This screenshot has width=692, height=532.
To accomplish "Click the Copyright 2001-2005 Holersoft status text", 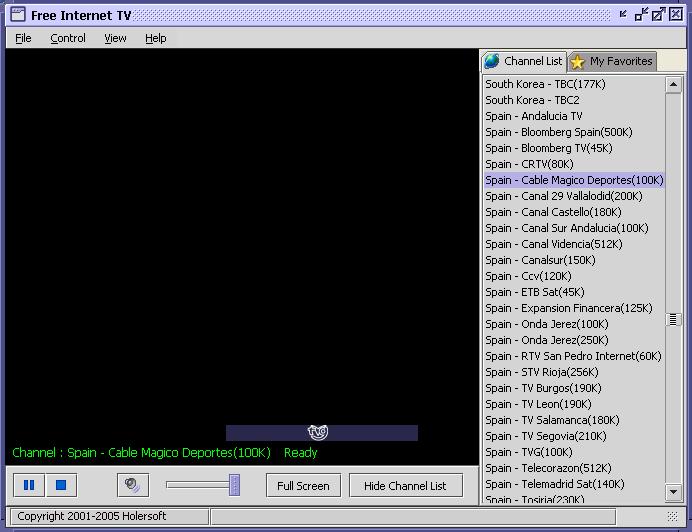I will (x=91, y=516).
